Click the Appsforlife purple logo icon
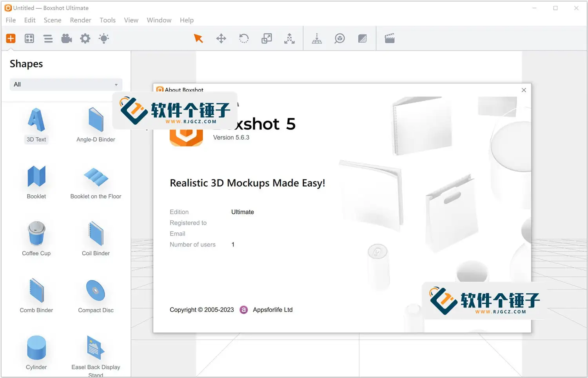This screenshot has height=378, width=588. 243,310
